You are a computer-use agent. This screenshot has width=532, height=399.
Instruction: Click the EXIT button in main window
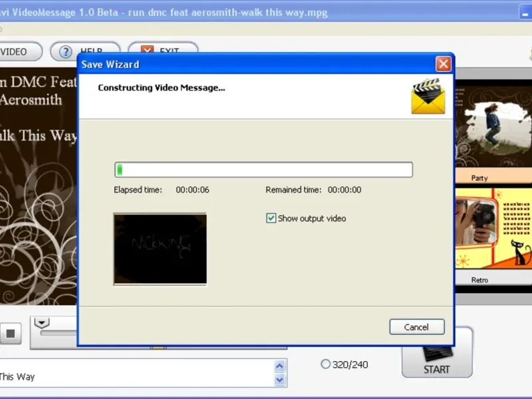163,47
